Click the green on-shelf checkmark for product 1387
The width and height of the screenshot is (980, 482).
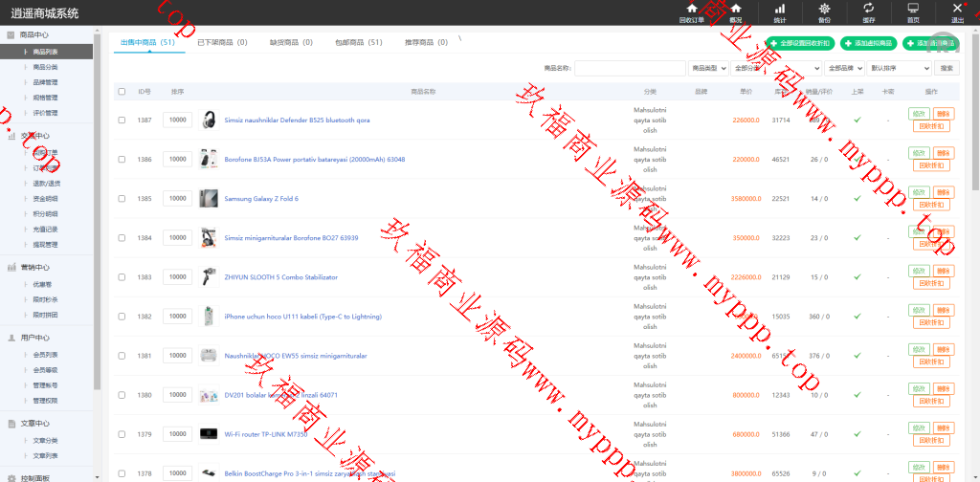857,120
